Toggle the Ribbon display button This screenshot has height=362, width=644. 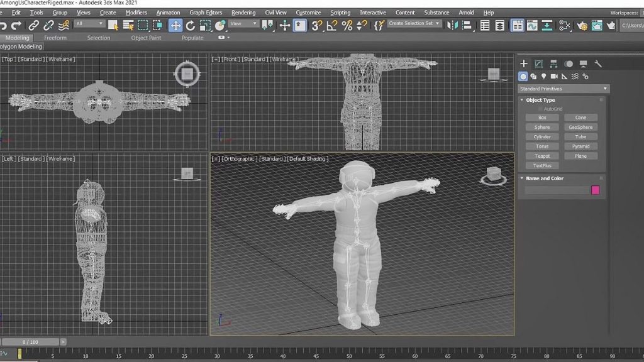tap(518, 26)
